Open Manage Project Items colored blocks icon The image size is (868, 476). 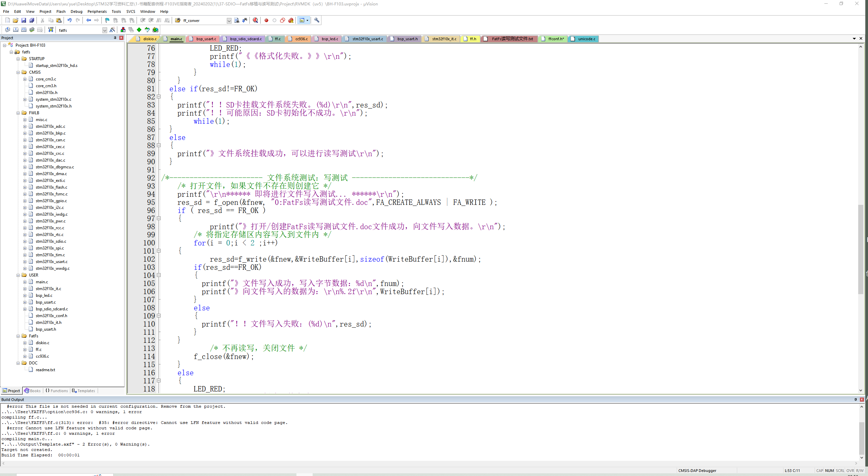[x=123, y=30]
